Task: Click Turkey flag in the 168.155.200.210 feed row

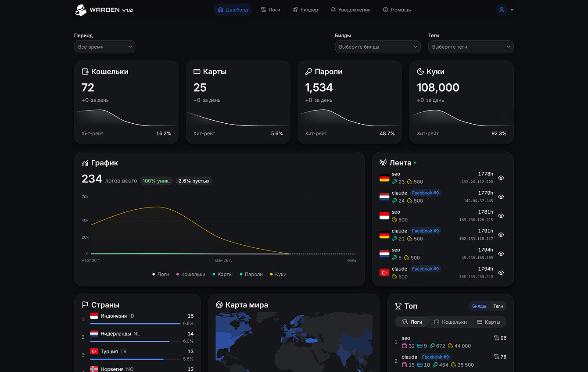Action: tap(384, 272)
